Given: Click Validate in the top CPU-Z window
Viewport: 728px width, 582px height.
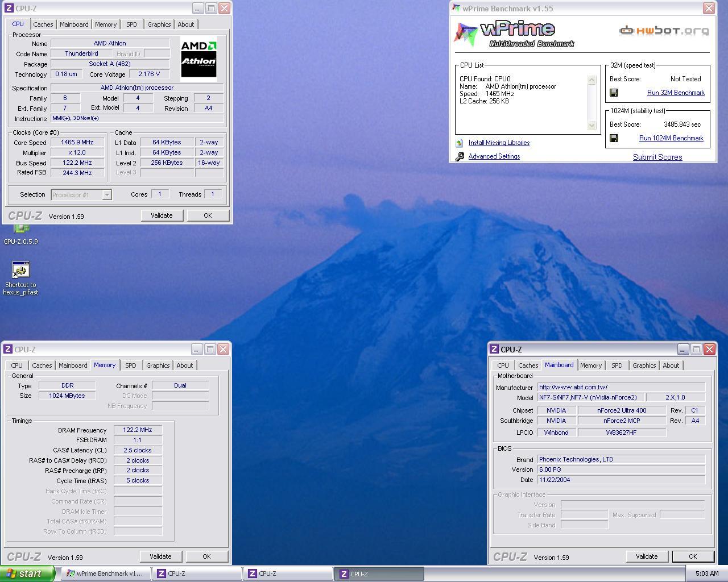Looking at the screenshot, I should click(x=162, y=215).
